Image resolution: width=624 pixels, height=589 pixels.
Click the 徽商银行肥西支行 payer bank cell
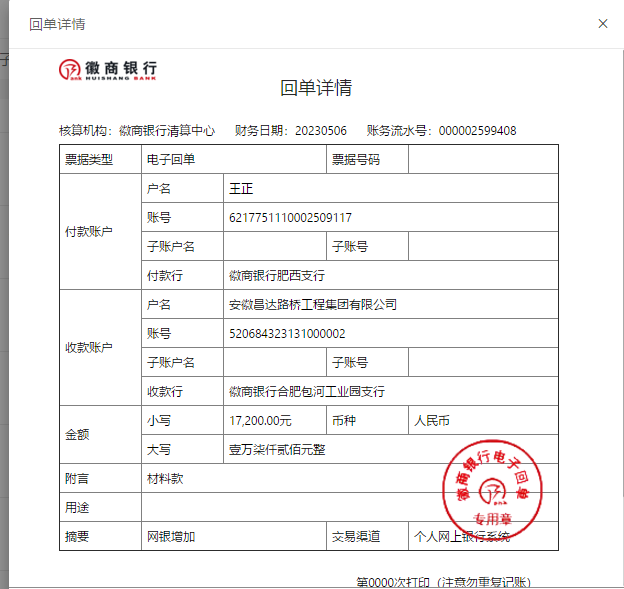click(x=277, y=275)
